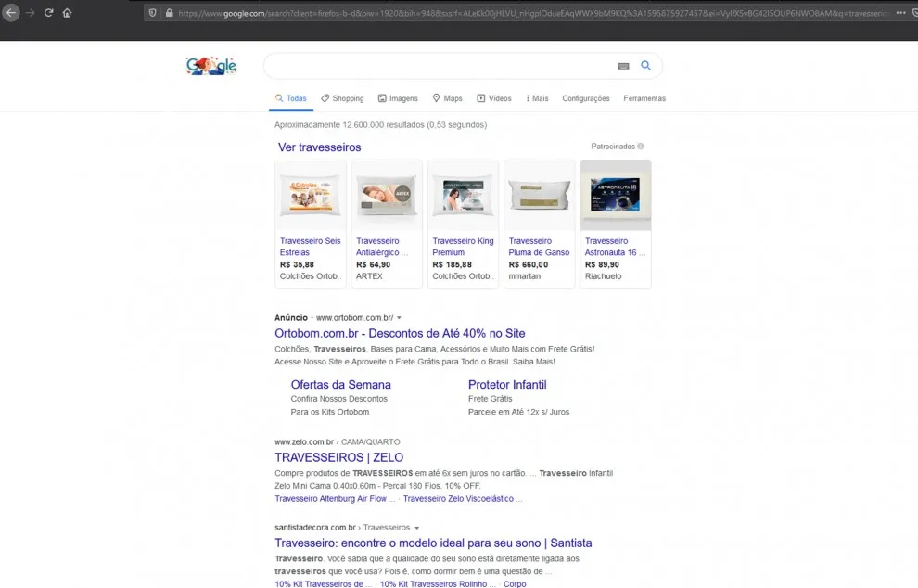The height and width of the screenshot is (588, 918).
Task: Click price R$ 35,88 text
Action: coord(297,264)
